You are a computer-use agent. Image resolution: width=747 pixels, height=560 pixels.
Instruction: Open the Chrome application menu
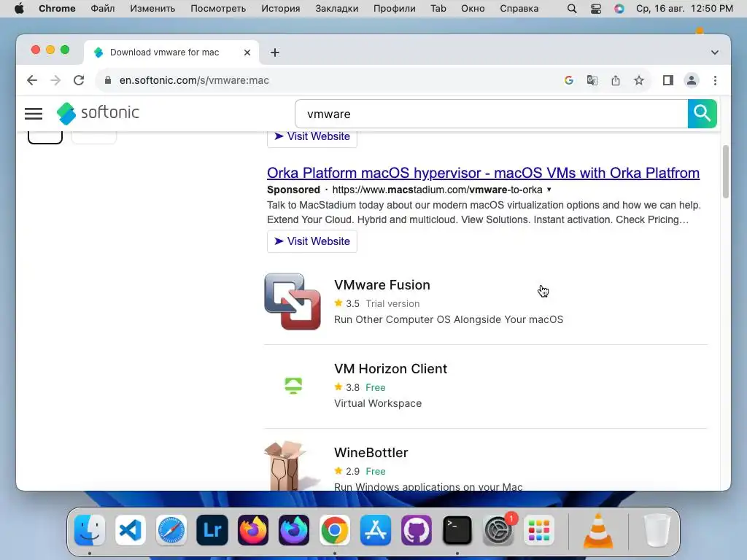point(57,9)
